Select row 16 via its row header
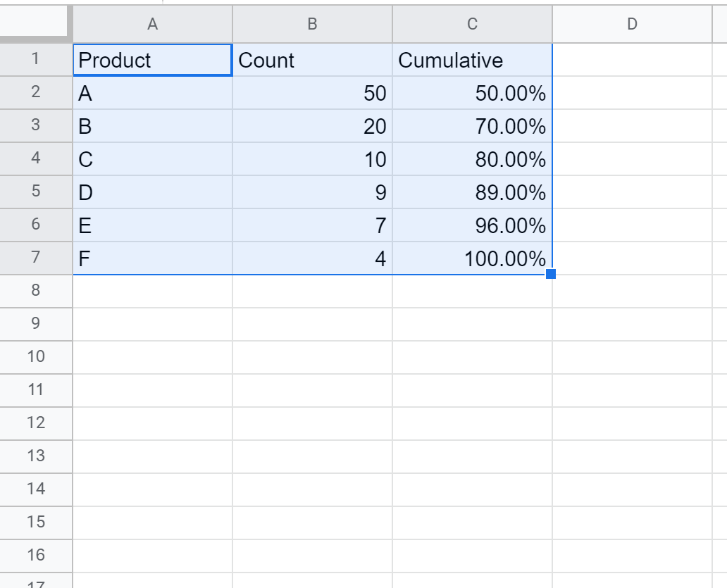Image resolution: width=727 pixels, height=588 pixels. (x=35, y=555)
